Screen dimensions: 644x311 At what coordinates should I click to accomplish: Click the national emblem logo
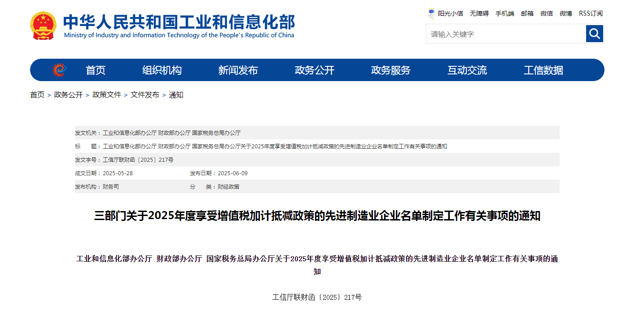[44, 26]
